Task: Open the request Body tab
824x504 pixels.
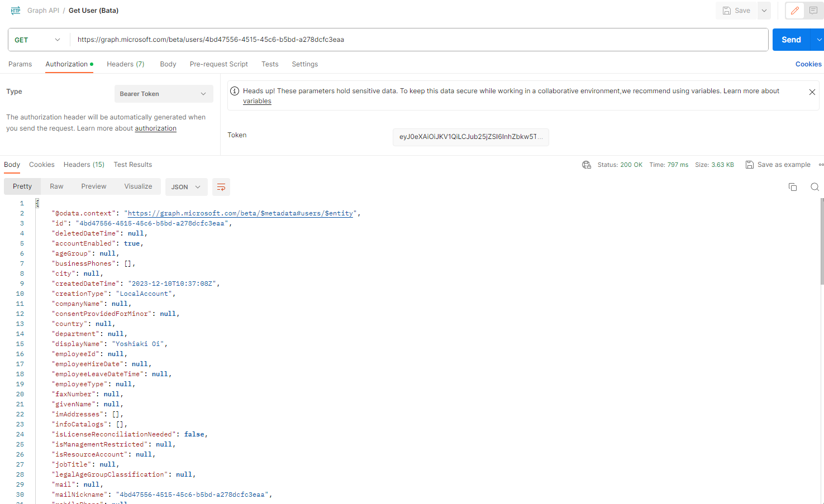Action: tap(168, 64)
